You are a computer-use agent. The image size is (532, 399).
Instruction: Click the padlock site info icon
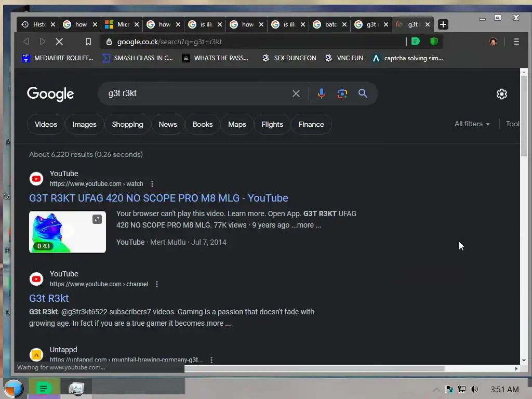tap(109, 42)
